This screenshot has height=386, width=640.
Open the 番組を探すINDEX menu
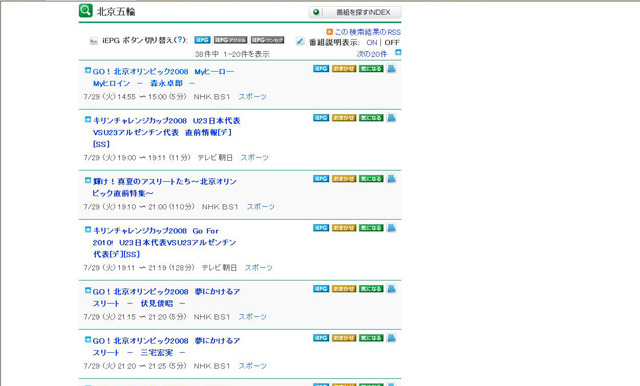coord(355,12)
